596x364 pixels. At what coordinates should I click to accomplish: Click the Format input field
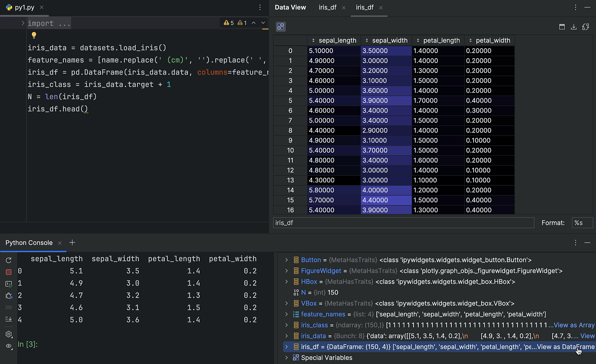(x=582, y=223)
